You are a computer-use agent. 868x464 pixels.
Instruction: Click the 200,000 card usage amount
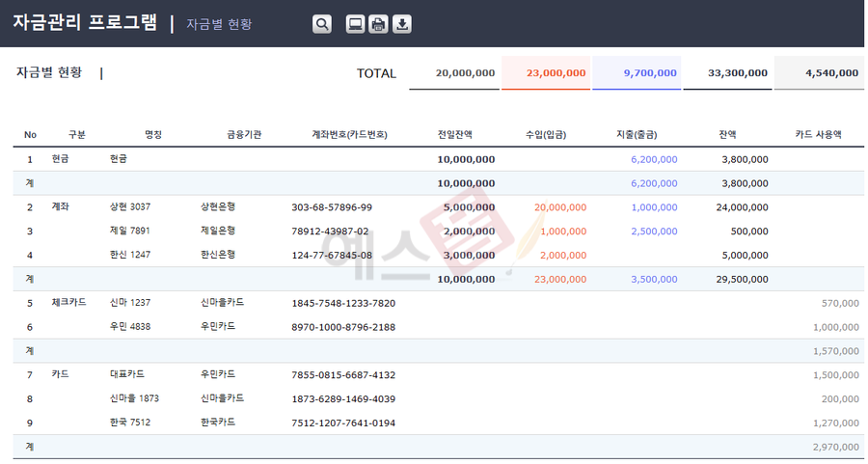pyautogui.click(x=840, y=399)
